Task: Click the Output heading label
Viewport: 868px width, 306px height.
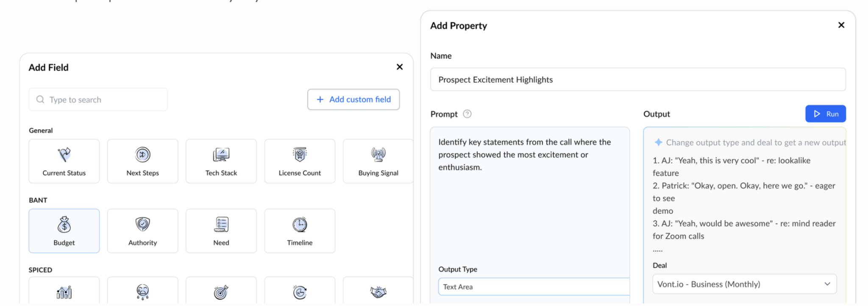Action: click(x=657, y=114)
